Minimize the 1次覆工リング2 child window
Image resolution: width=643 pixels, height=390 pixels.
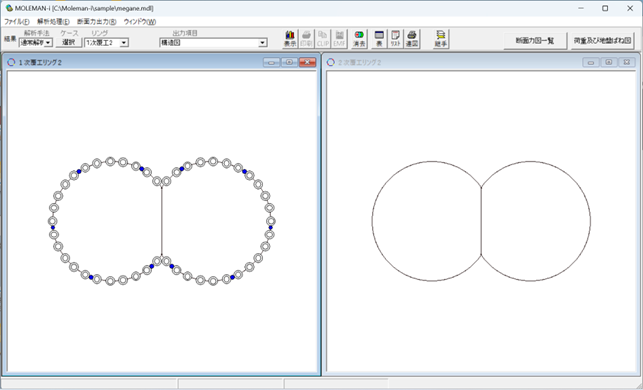coord(271,62)
